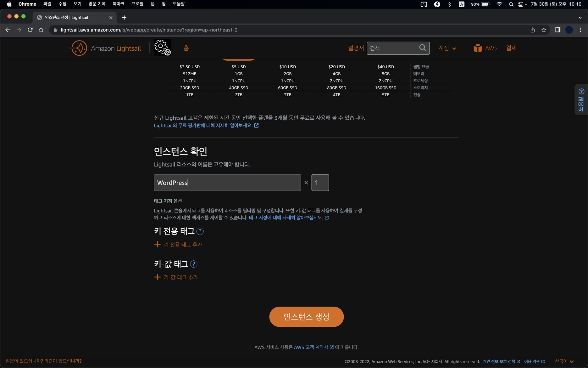Click plus icon for 키-값 태그 추가
588x368 pixels.
click(158, 277)
